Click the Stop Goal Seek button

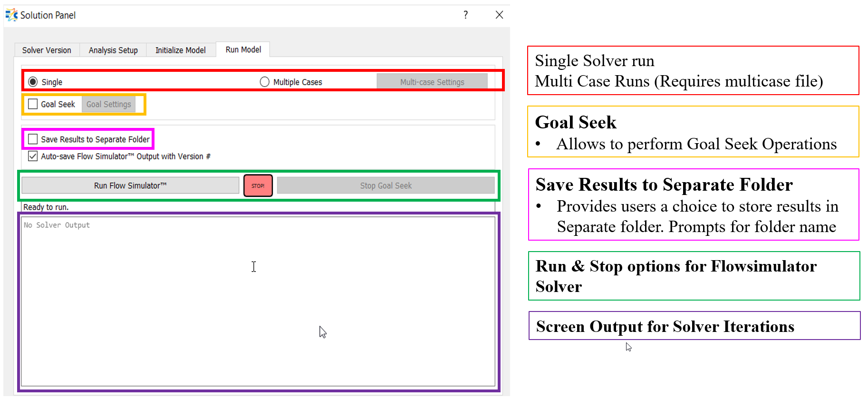pos(386,185)
